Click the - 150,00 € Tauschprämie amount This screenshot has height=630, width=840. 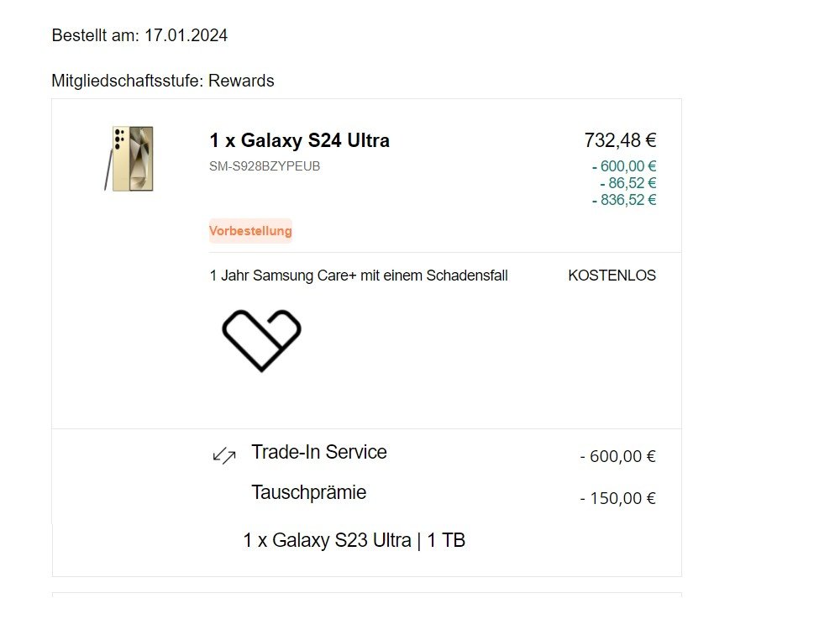pos(617,498)
